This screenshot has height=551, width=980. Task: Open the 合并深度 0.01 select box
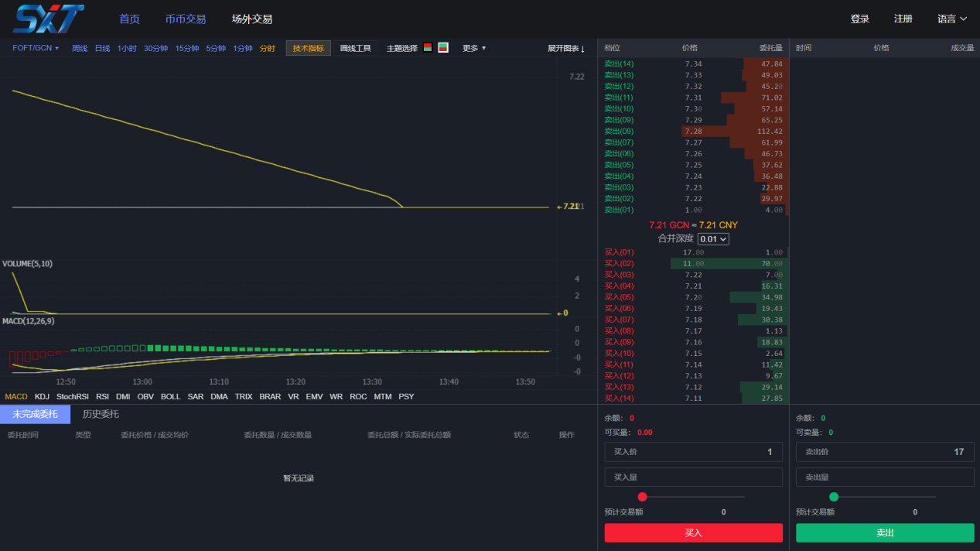pyautogui.click(x=713, y=239)
